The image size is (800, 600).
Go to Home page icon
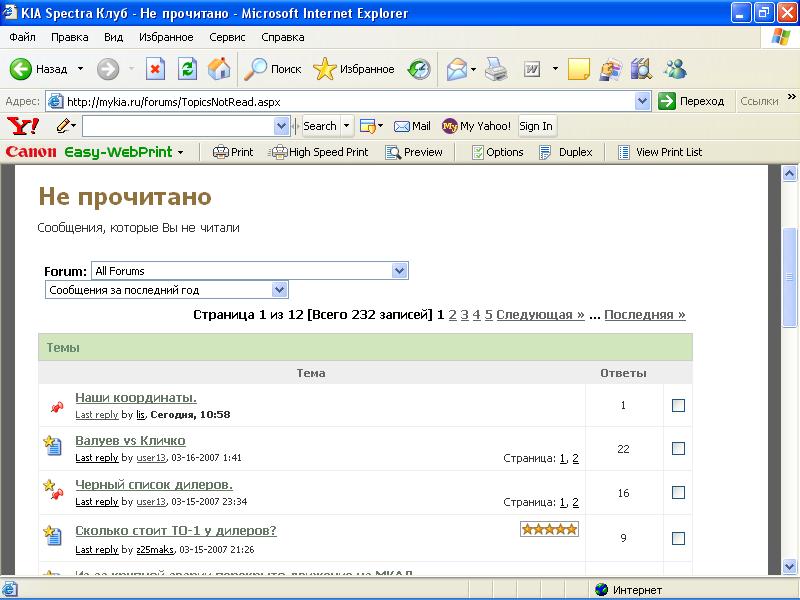point(219,69)
